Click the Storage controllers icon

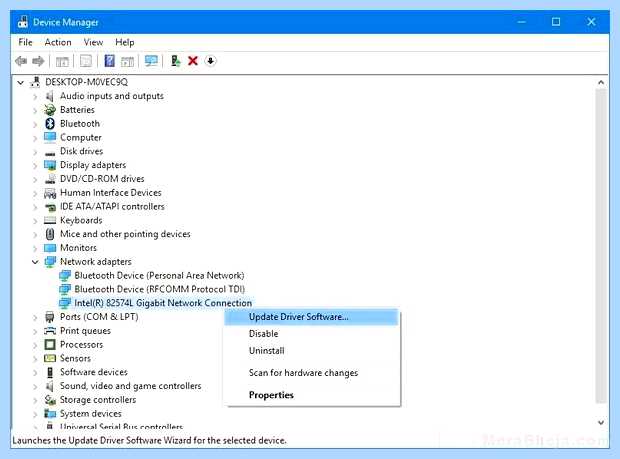coord(50,400)
